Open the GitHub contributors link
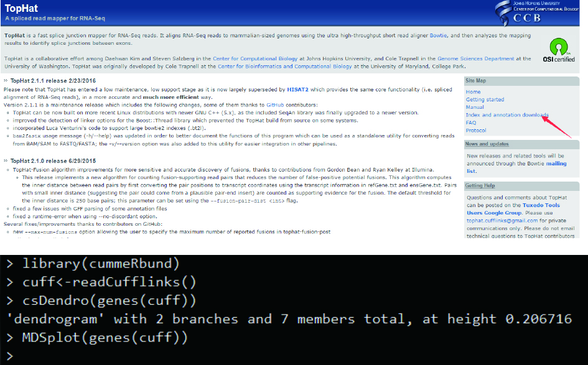Viewport: 588px width, 365px height. 275,105
